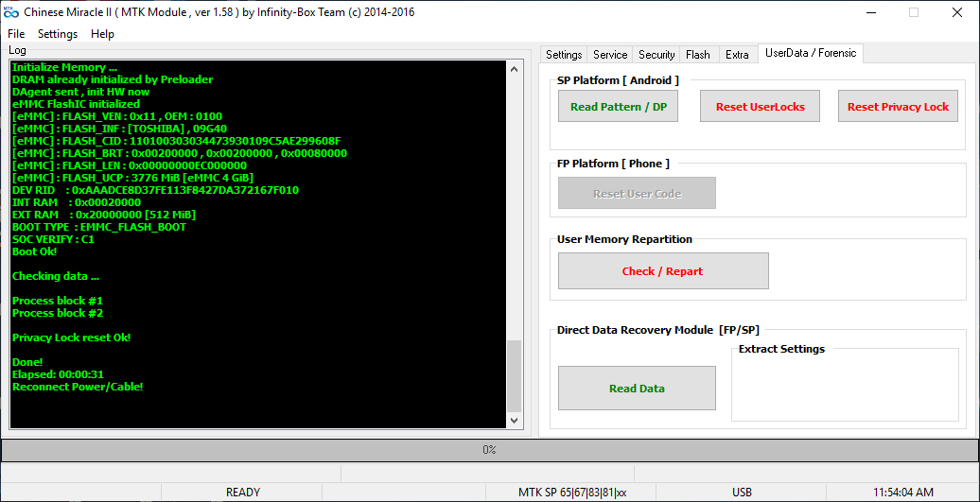
Task: Click the log scrollbar up arrow
Action: point(514,69)
